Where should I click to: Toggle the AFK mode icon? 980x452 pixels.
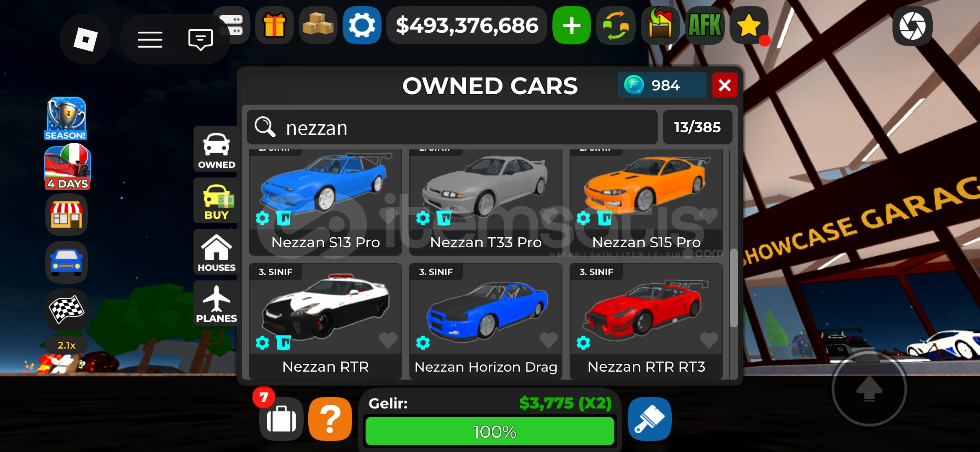tap(705, 26)
